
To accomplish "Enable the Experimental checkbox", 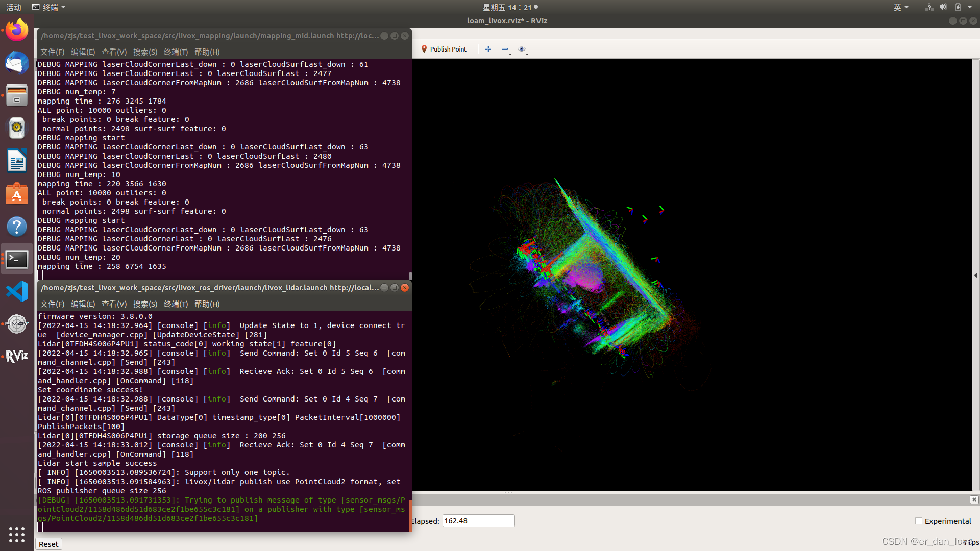I will (919, 521).
